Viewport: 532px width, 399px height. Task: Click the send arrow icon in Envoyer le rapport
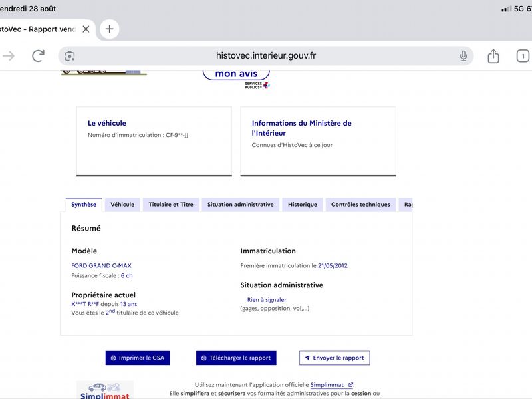tap(307, 358)
